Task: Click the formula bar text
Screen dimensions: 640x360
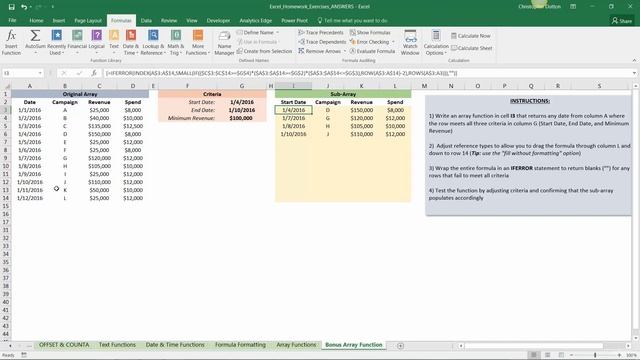Action: click(281, 73)
